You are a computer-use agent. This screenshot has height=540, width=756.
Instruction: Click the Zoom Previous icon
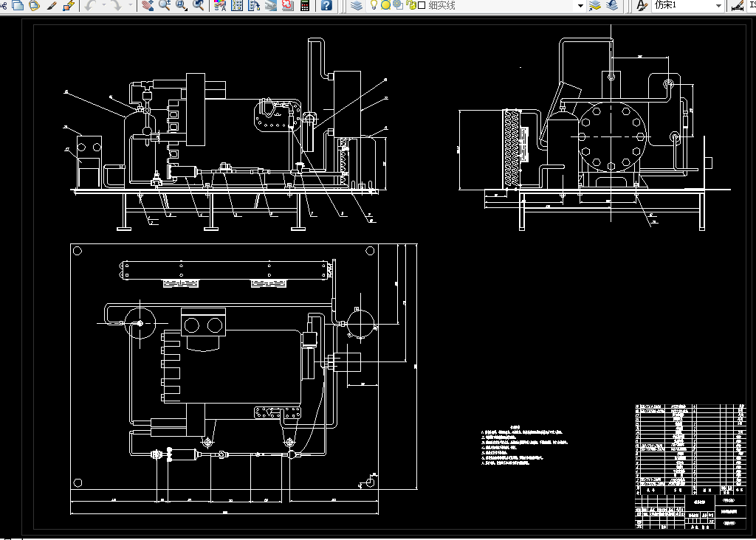point(198,5)
